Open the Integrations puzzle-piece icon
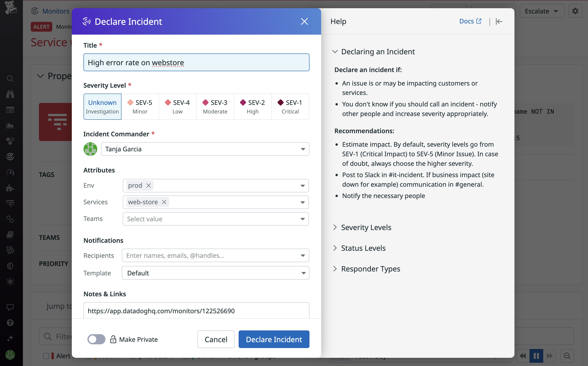The image size is (588, 366). click(x=10, y=188)
